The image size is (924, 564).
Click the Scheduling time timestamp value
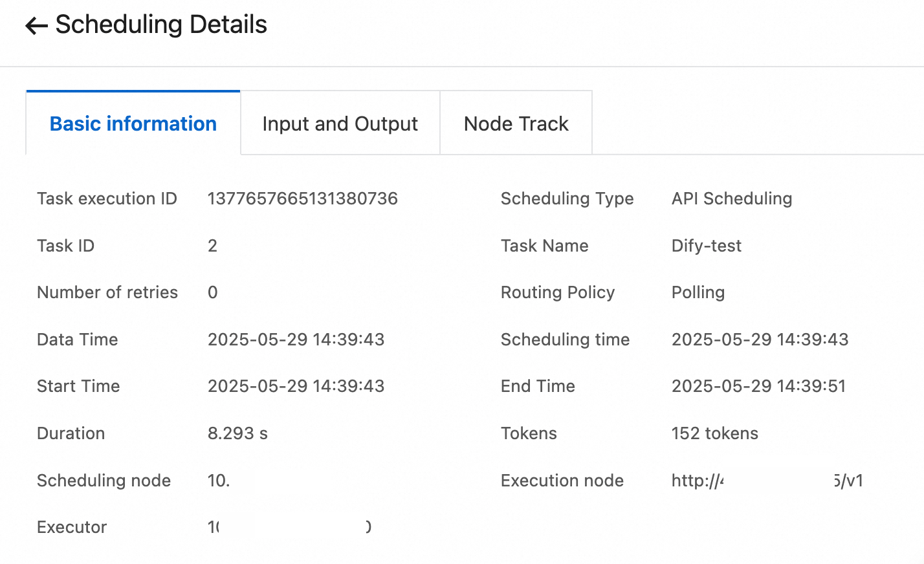760,340
